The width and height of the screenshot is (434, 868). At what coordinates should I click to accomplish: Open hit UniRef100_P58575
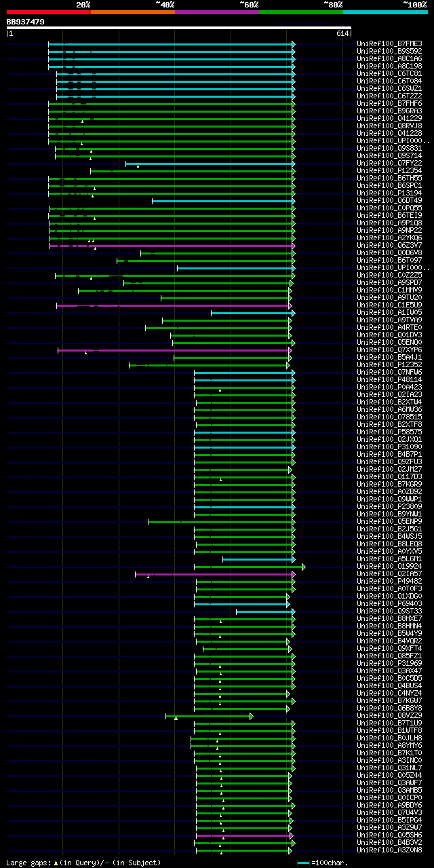(x=389, y=432)
